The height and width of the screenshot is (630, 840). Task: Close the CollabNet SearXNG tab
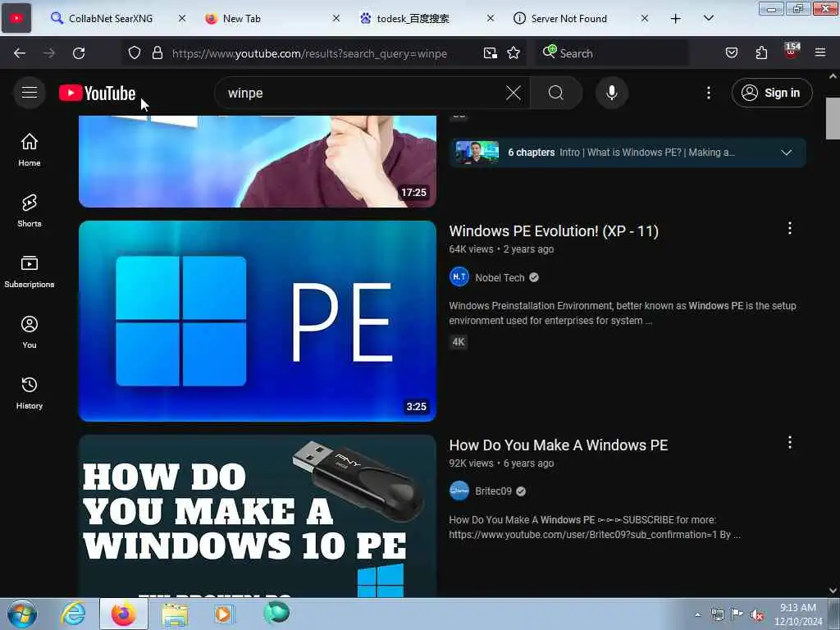(x=182, y=18)
